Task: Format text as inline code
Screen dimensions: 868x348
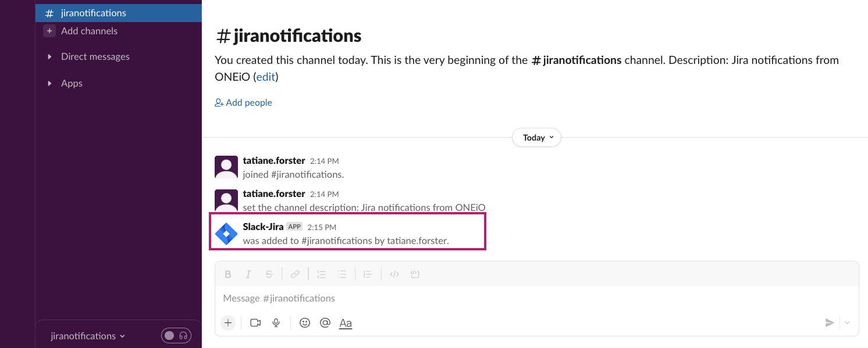Action: click(394, 274)
